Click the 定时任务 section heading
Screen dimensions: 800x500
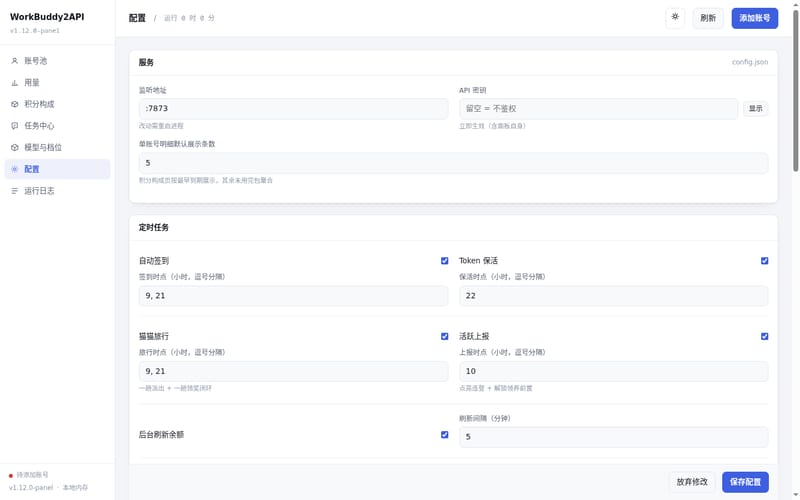pos(154,228)
